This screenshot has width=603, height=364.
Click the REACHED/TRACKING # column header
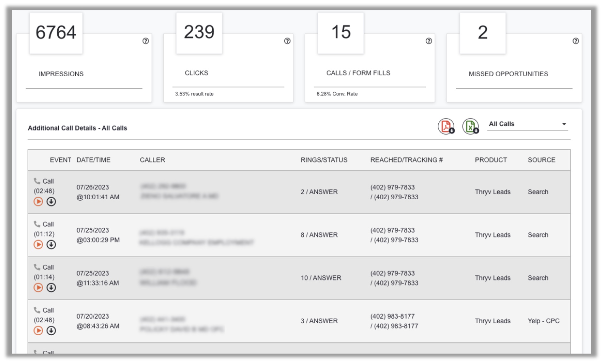point(407,160)
